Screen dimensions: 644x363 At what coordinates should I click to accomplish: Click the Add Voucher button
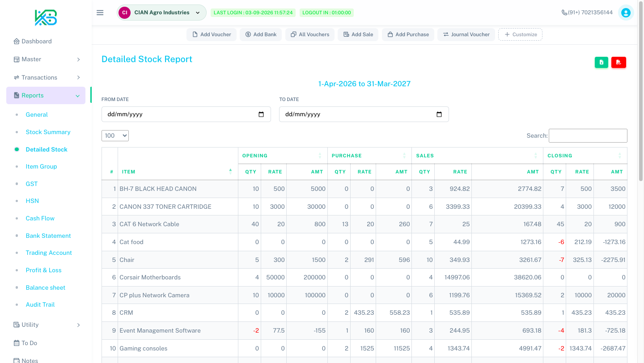[212, 34]
